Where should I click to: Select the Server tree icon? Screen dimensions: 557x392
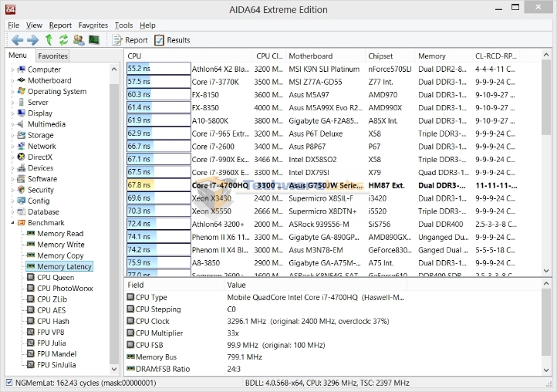point(22,103)
